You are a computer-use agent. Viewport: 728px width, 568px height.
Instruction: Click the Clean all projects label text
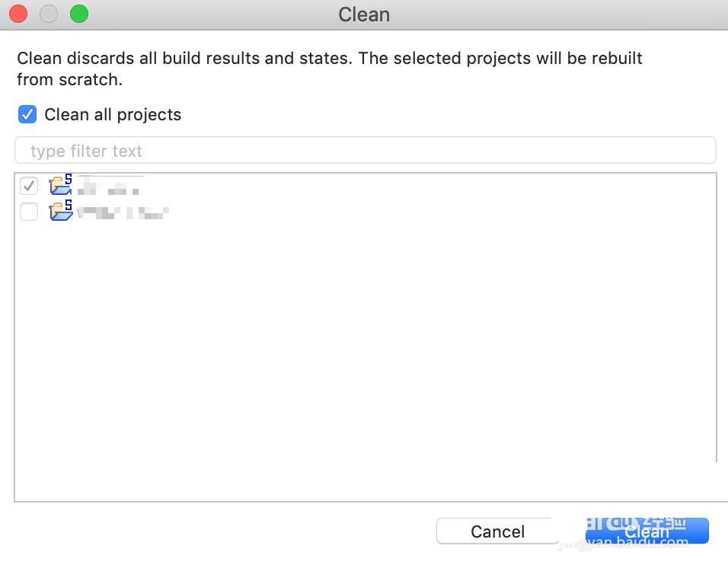coord(113,115)
